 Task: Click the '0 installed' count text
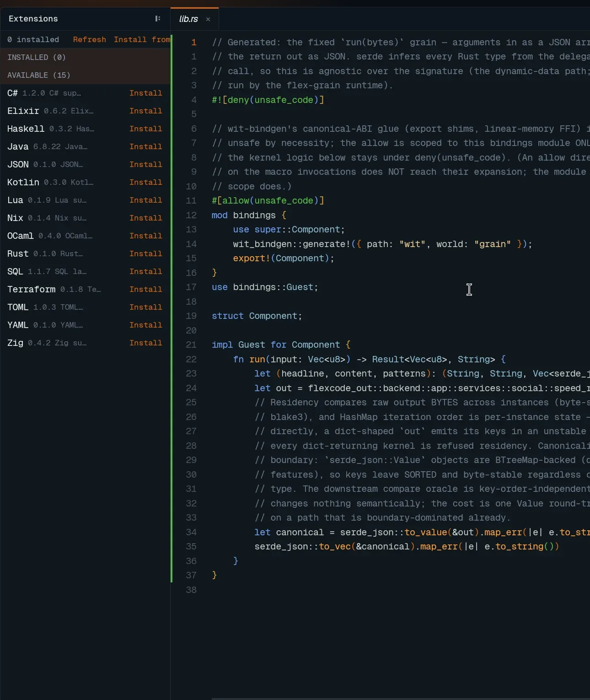pos(33,40)
